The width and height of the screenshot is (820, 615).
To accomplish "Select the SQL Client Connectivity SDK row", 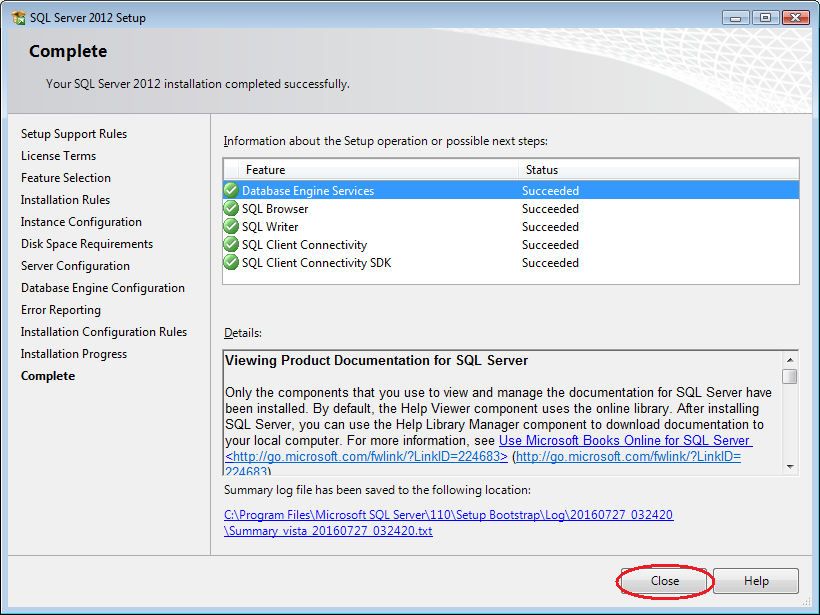I will coord(511,263).
